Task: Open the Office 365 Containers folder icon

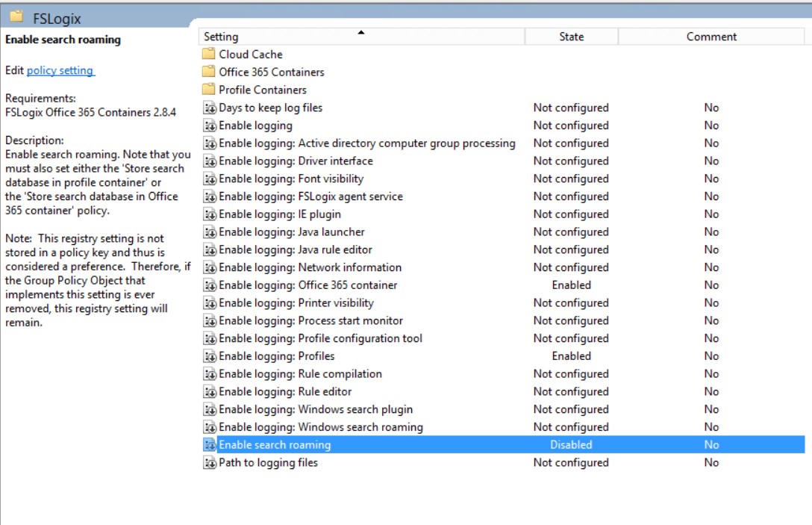Action: click(x=209, y=72)
